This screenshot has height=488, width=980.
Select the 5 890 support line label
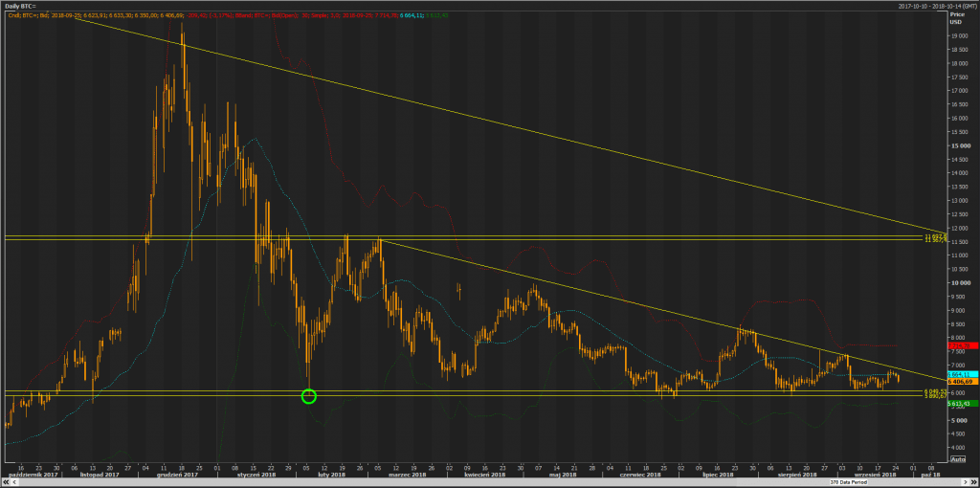click(935, 395)
